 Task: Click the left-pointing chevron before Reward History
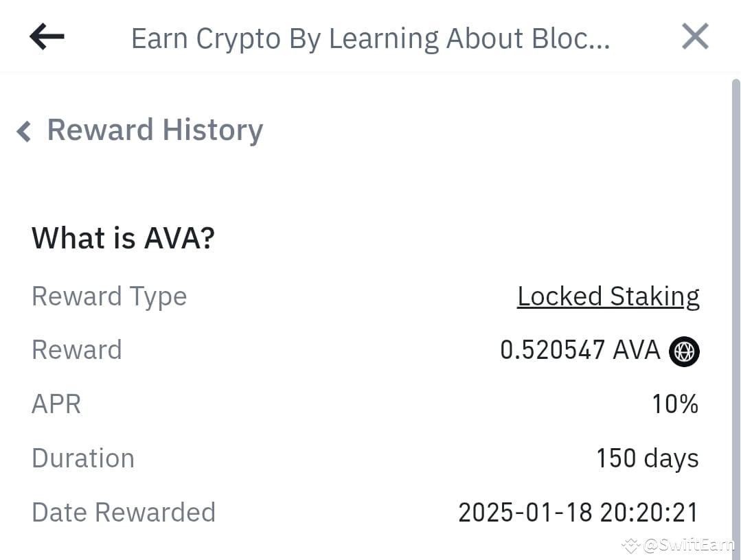pos(23,131)
